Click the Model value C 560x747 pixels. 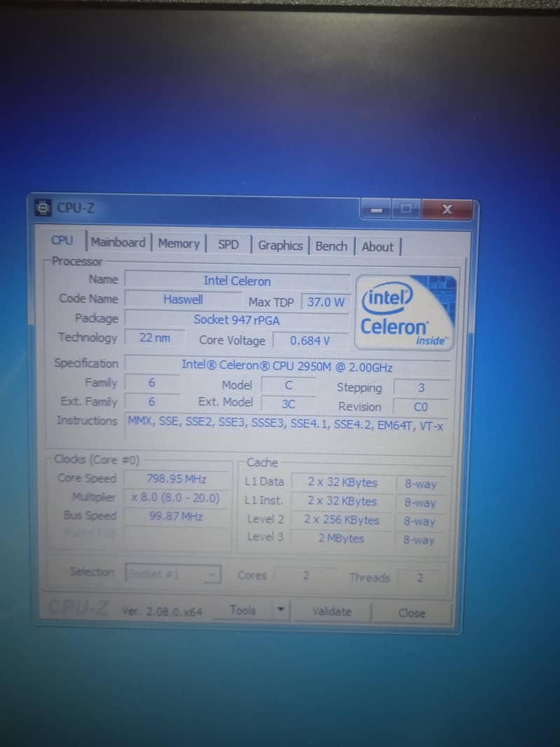288,385
